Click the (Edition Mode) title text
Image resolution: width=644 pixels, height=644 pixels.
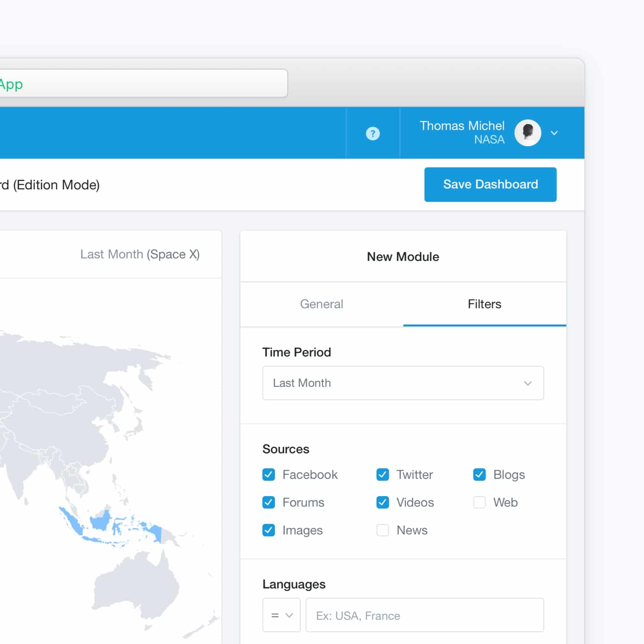point(56,185)
